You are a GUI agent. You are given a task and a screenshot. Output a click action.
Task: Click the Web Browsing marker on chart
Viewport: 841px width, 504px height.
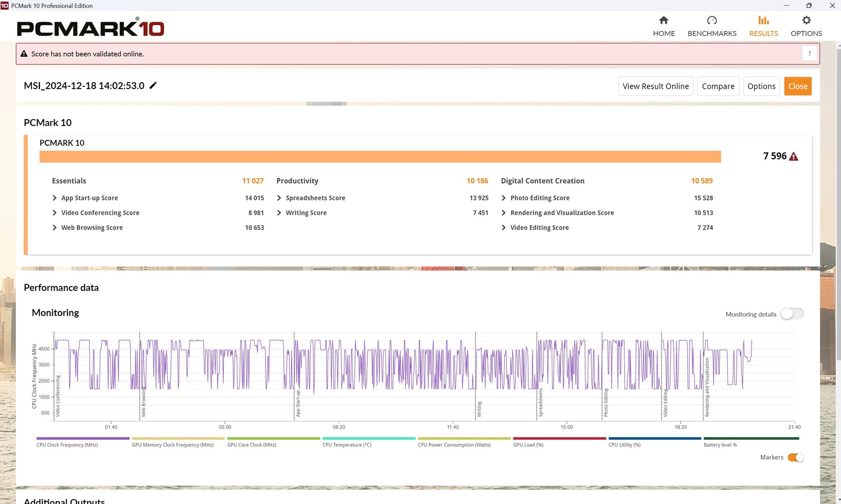point(143,402)
